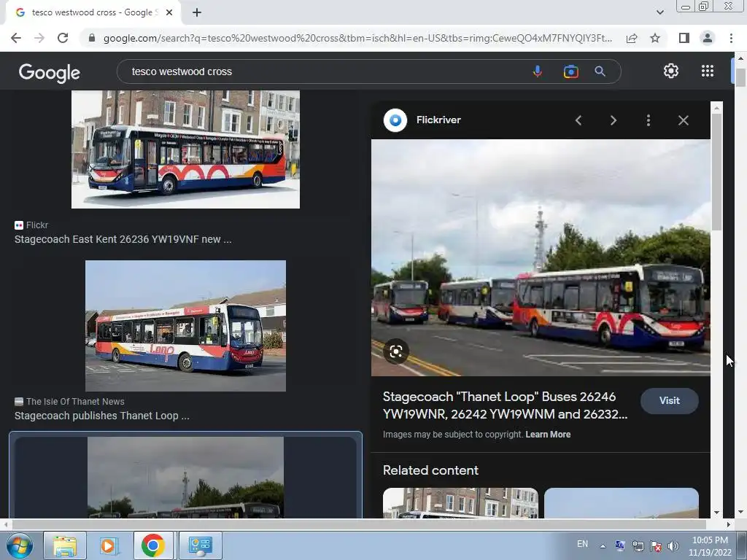The width and height of the screenshot is (747, 560).
Task: Open the Stagecoach publishes Thanet Loop caption
Action: pos(101,416)
